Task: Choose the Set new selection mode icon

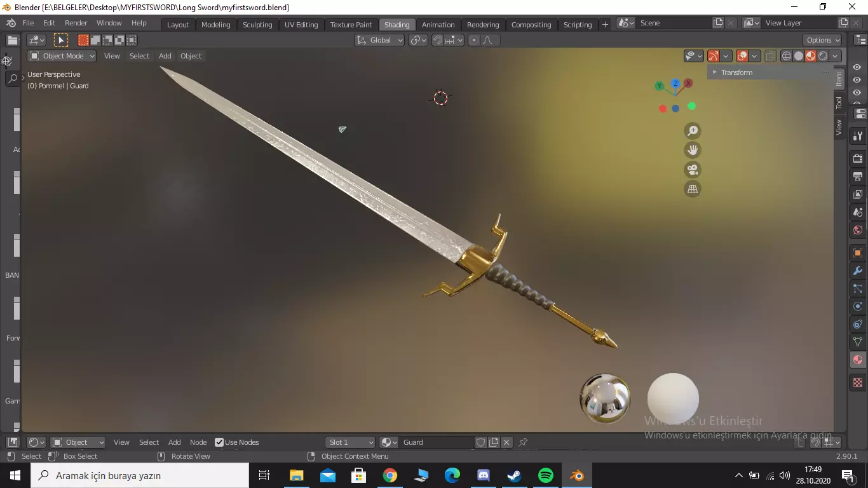Action: (x=83, y=40)
